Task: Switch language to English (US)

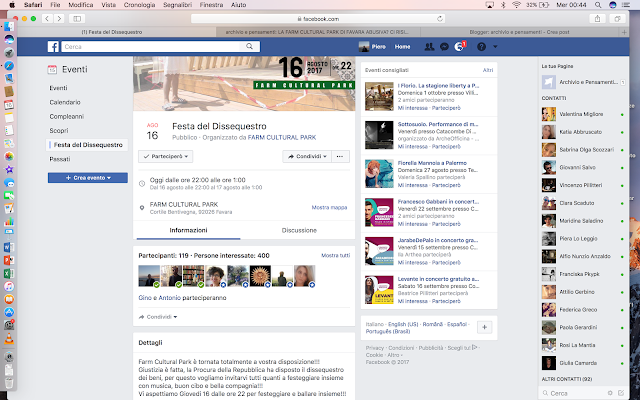Action: coord(403,324)
